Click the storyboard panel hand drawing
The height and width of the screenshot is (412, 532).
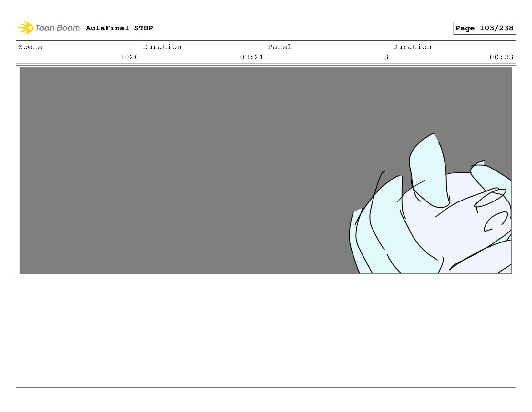[431, 204]
